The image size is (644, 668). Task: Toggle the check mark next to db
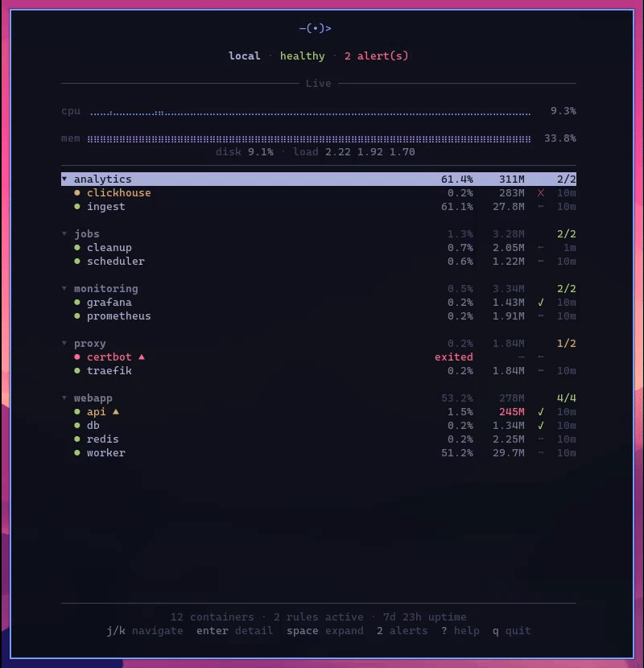(542, 425)
